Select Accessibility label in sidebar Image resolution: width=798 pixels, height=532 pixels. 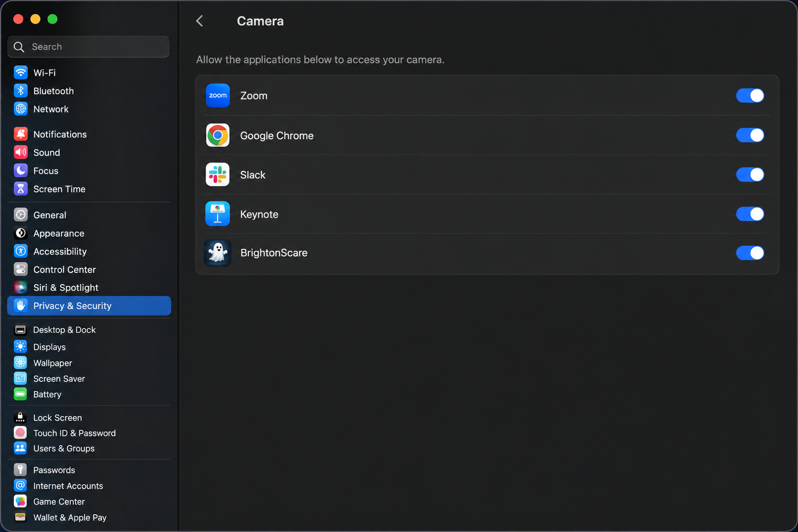pos(60,251)
